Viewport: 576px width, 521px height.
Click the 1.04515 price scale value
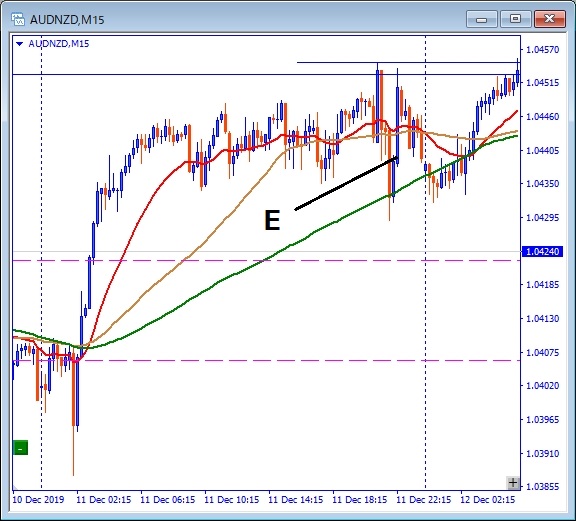(x=543, y=83)
